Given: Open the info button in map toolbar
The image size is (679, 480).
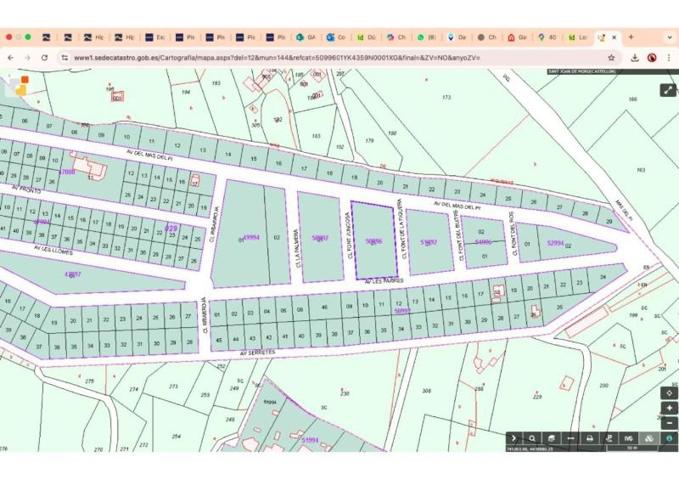Looking at the screenshot, I should point(669,438).
